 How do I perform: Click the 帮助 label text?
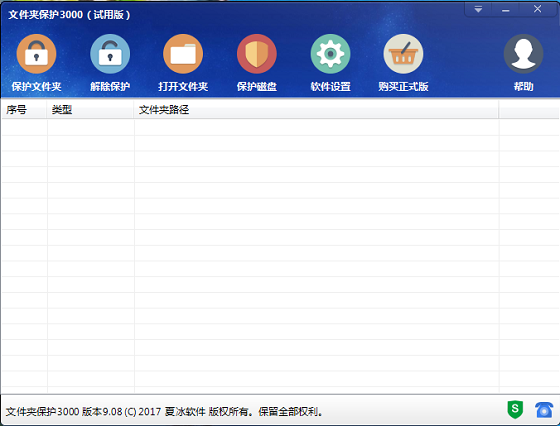524,86
